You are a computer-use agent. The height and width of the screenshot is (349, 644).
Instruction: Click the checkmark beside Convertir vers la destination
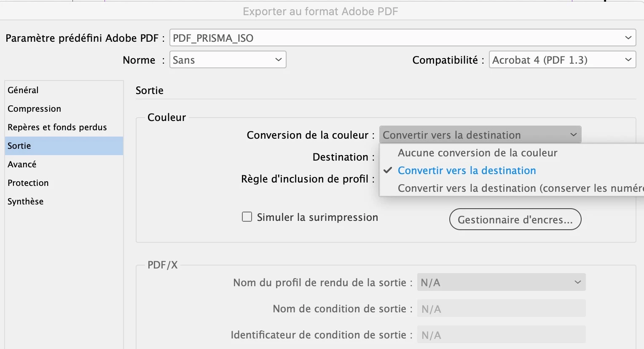coord(388,170)
